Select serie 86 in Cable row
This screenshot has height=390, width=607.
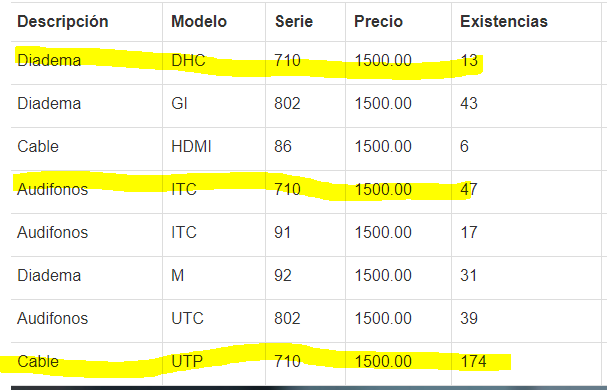click(283, 146)
